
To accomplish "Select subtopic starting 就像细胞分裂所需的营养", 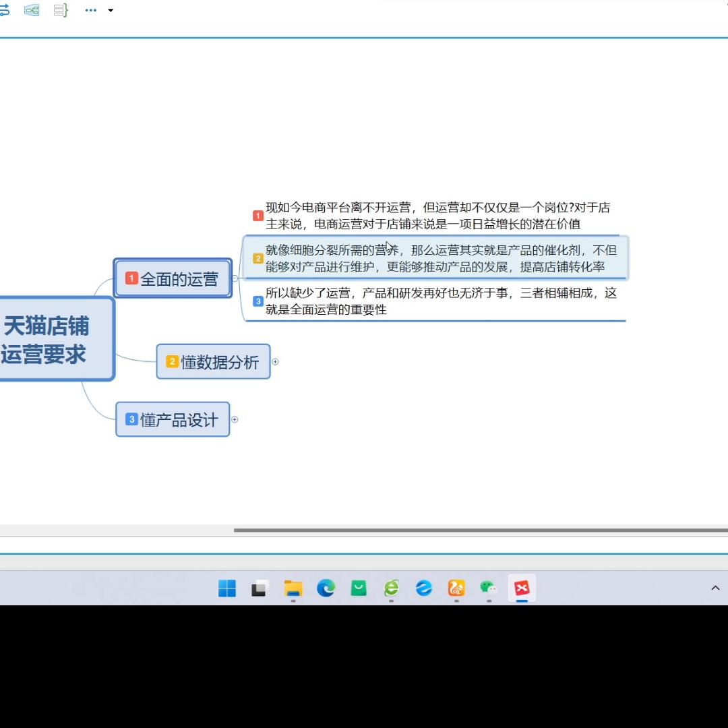I will 436,258.
